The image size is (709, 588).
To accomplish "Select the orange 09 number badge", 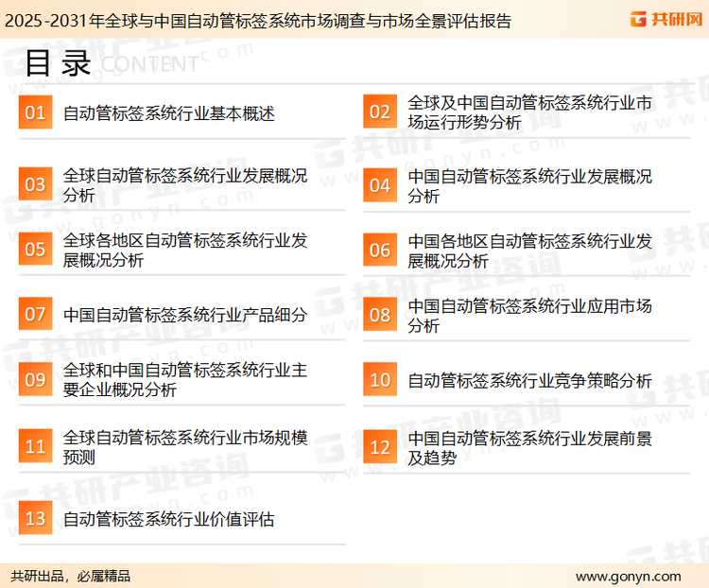I will click(x=35, y=379).
